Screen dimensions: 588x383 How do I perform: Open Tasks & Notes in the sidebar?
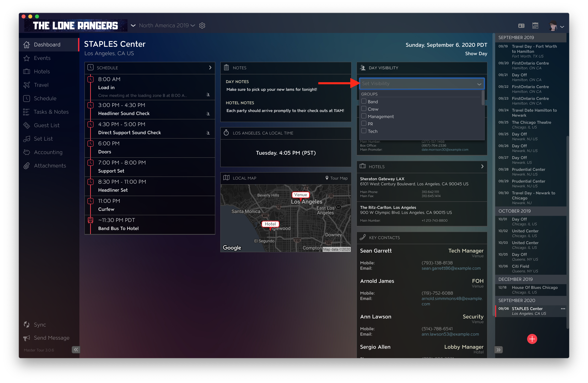click(x=49, y=112)
